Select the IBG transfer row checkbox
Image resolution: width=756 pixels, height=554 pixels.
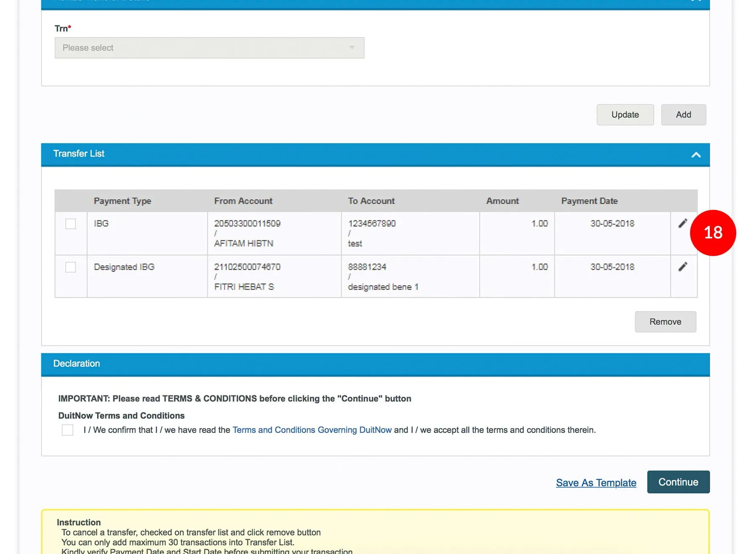[71, 224]
